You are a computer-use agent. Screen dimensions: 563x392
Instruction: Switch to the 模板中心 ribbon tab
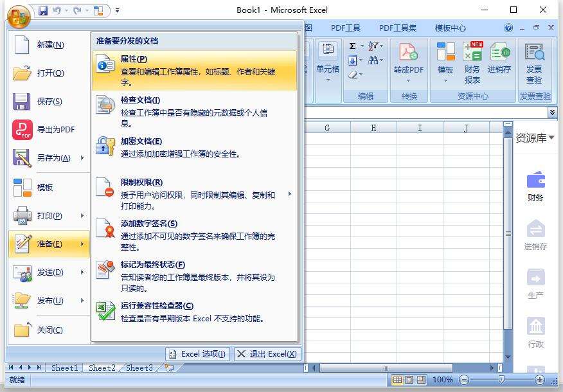click(x=451, y=28)
